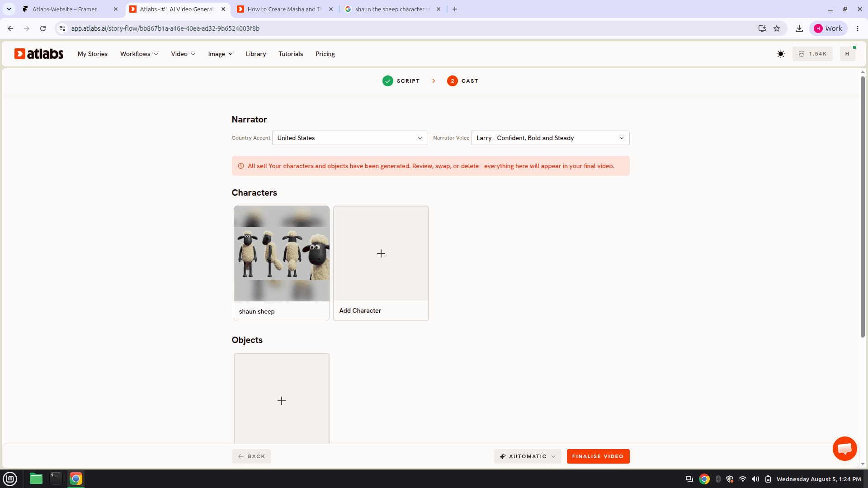
Task: Switch to shaun the sheep character tab
Action: (x=393, y=9)
